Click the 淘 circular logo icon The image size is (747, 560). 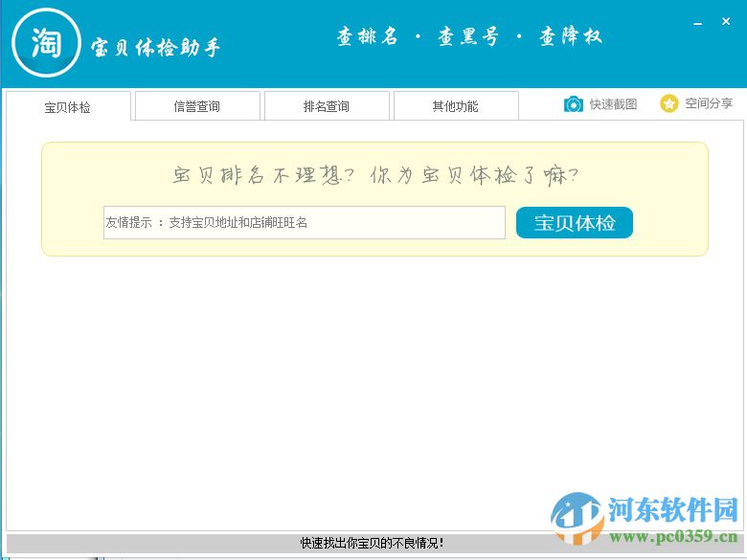click(x=46, y=42)
